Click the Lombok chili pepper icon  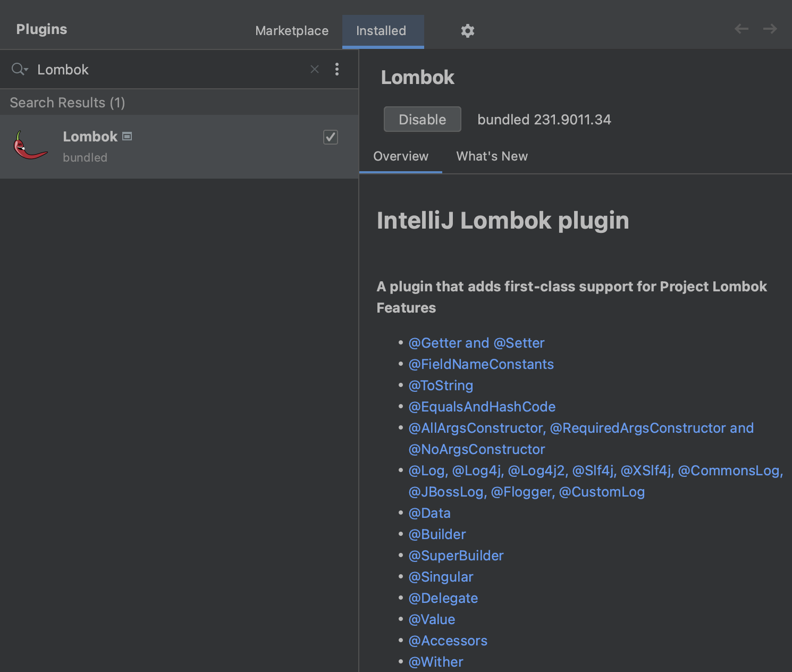30,145
